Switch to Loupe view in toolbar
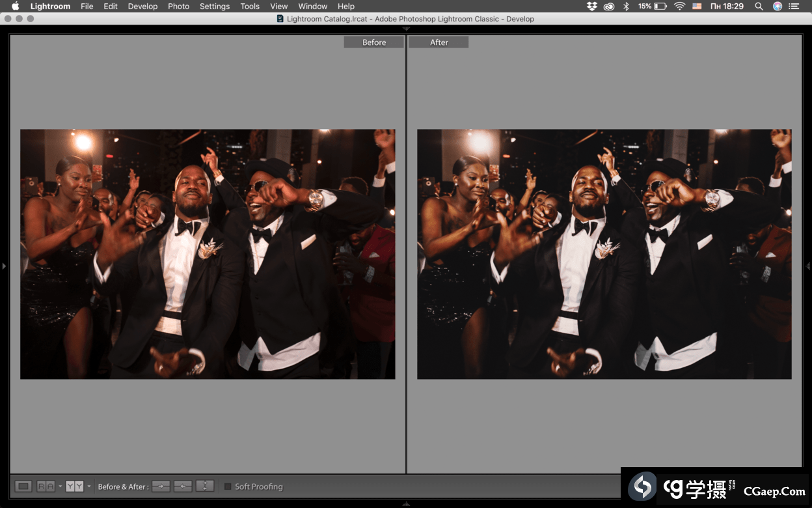This screenshot has width=812, height=508. click(x=23, y=487)
